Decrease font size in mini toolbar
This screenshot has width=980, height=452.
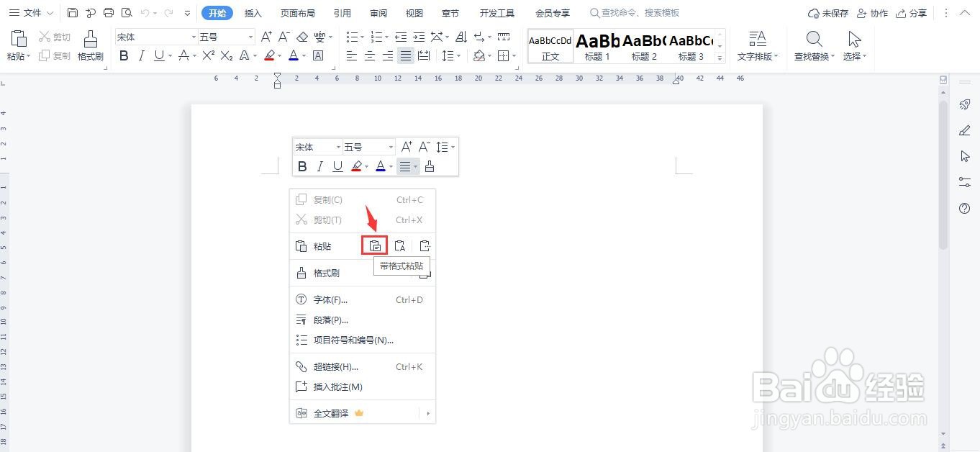click(425, 147)
